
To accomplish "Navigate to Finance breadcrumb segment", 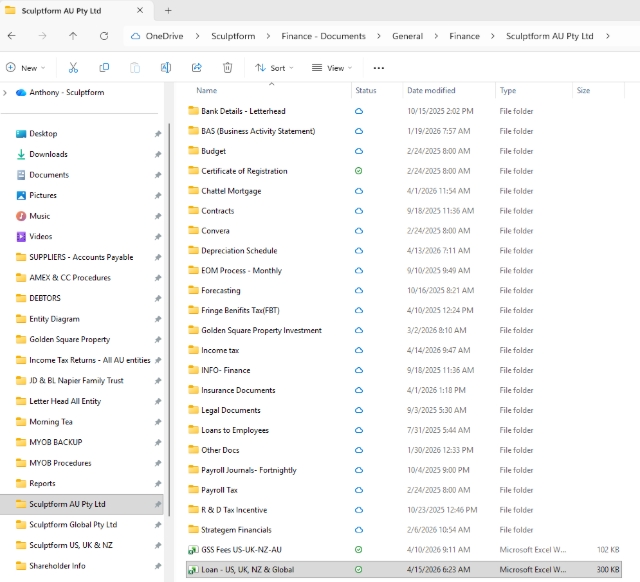I will (464, 36).
